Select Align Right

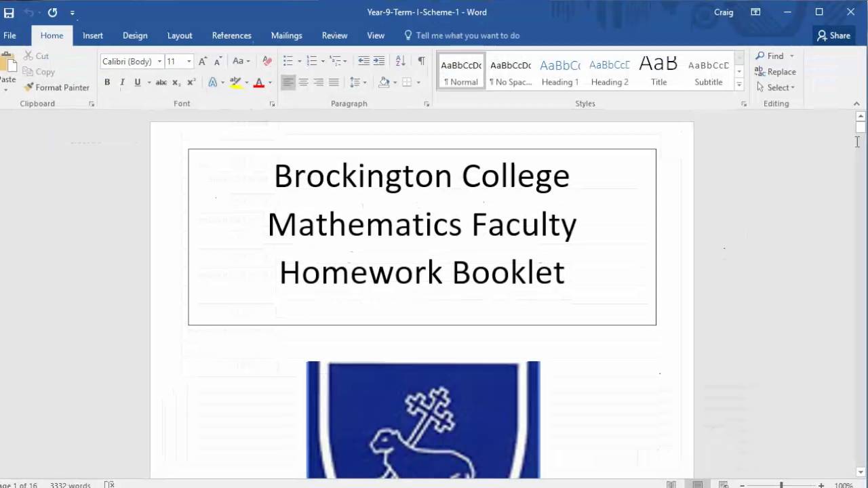coord(318,82)
